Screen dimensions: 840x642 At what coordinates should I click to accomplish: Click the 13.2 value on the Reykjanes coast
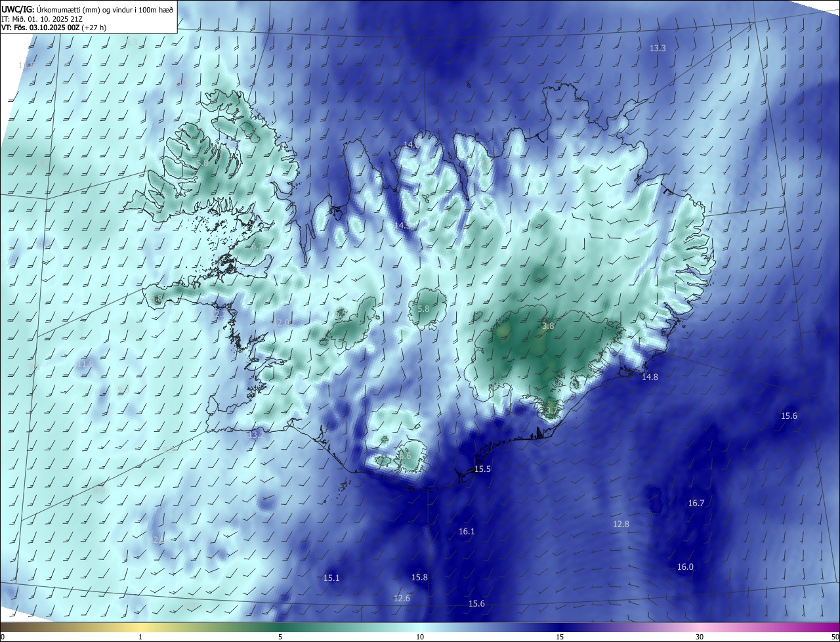click(255, 435)
